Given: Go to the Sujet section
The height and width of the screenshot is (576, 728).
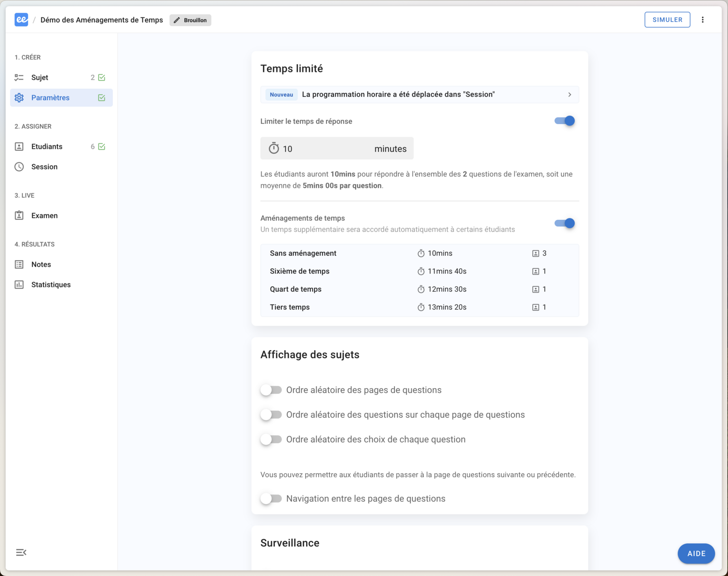Looking at the screenshot, I should click(40, 77).
